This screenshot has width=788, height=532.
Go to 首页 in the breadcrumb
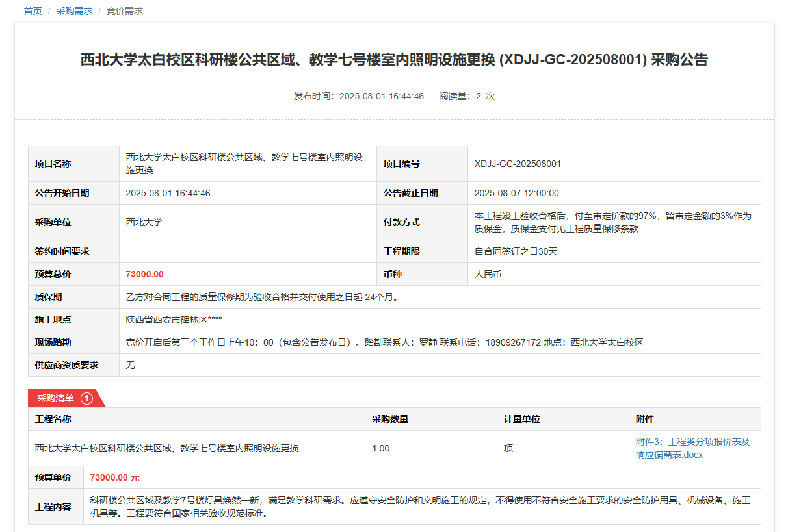point(33,11)
